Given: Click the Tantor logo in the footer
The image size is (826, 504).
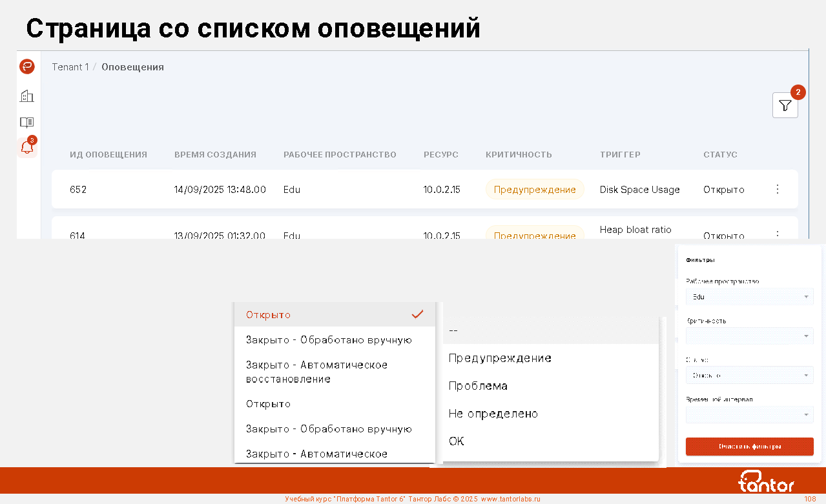Looking at the screenshot, I should (x=766, y=481).
